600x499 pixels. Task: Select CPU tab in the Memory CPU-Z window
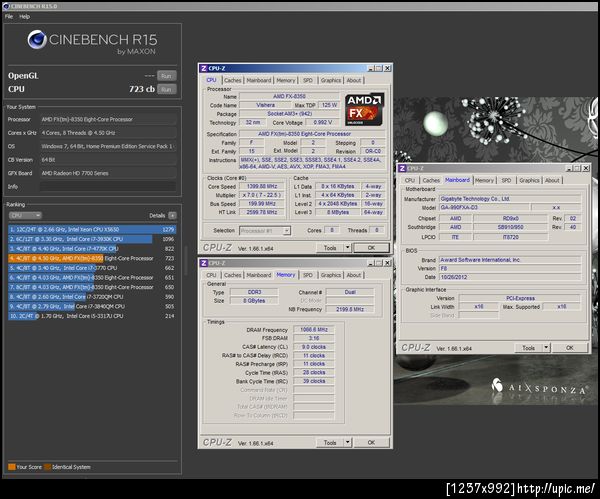tap(211, 275)
